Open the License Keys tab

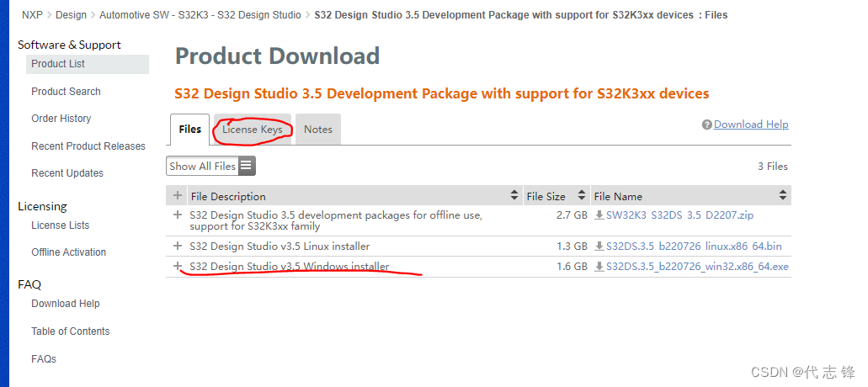pos(253,130)
